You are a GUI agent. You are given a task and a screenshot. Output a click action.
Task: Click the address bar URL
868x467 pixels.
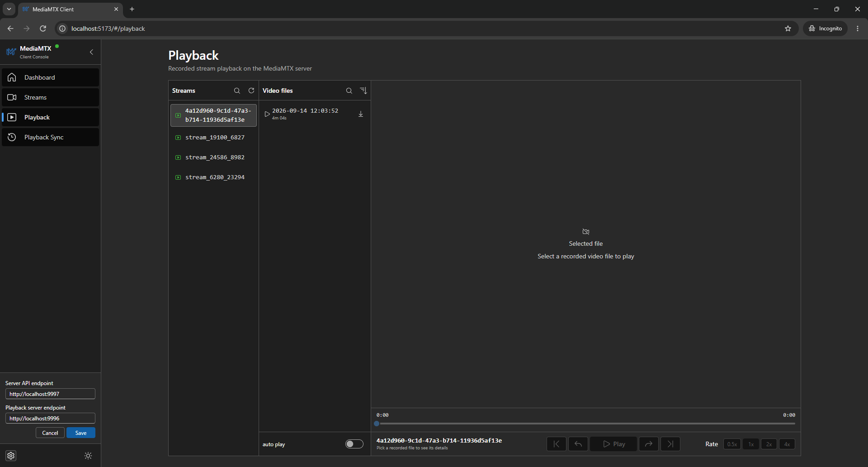(x=108, y=29)
